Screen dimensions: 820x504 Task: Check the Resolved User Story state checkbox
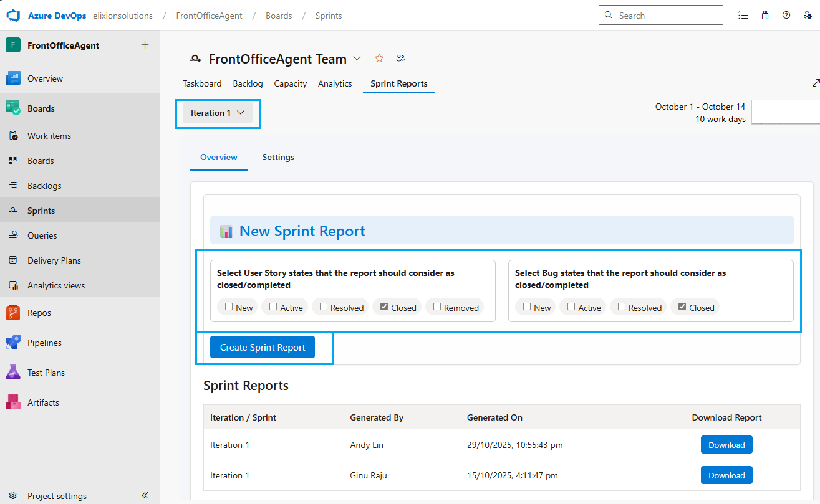324,307
